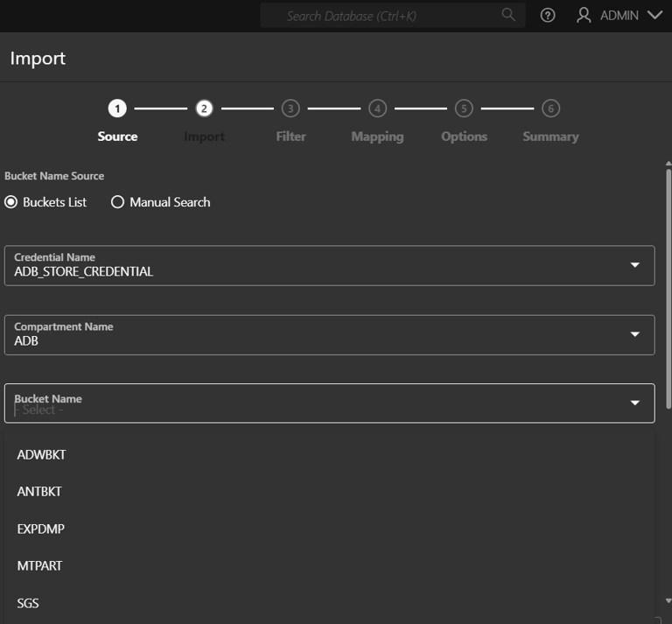Open the help question mark icon
This screenshot has width=672, height=624.
coord(547,16)
